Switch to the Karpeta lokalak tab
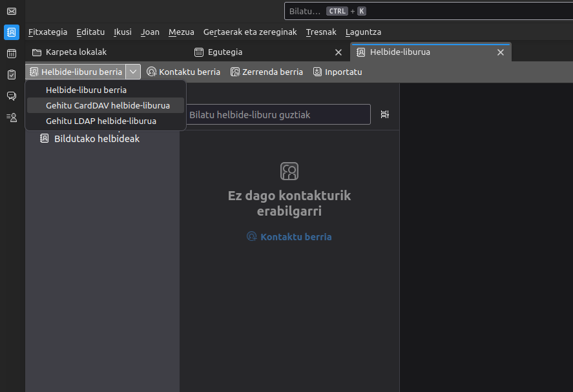 coord(76,52)
